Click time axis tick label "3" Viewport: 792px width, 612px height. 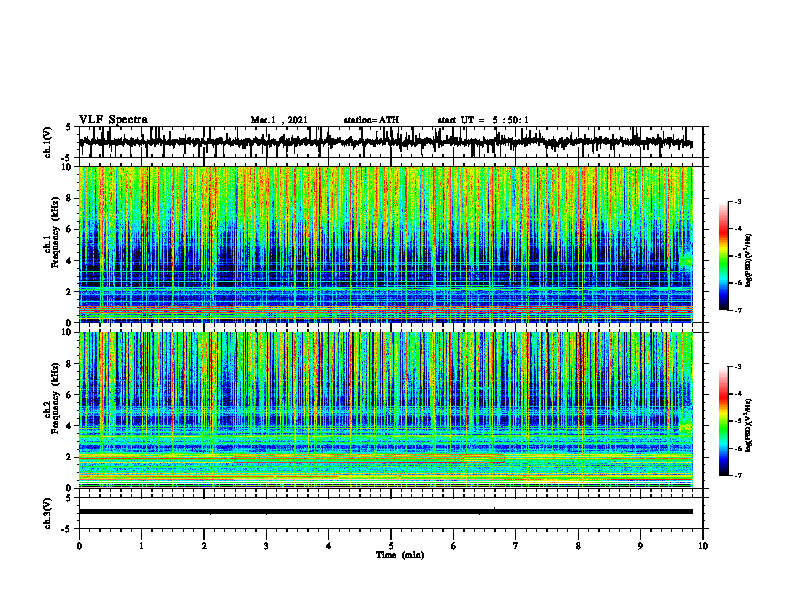[x=266, y=546]
